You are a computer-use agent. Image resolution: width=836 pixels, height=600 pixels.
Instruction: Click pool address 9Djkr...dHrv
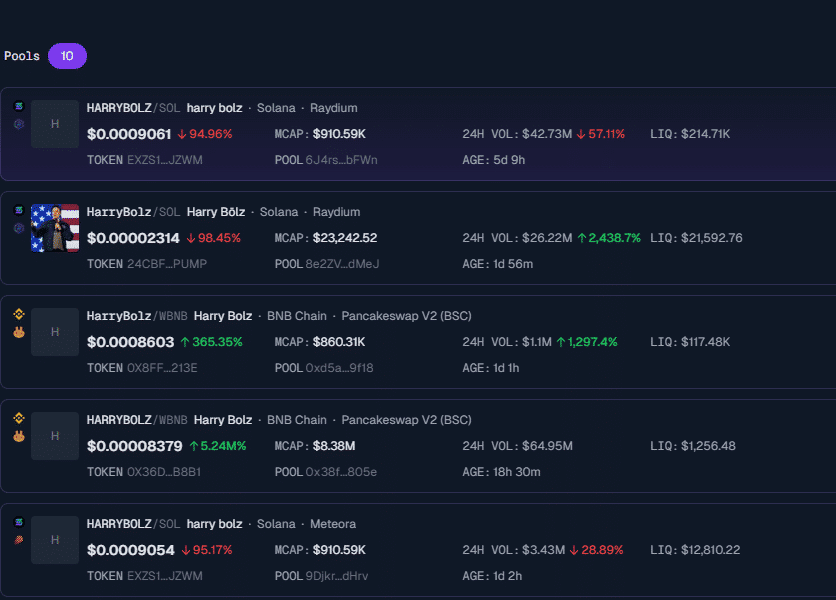[336, 576]
